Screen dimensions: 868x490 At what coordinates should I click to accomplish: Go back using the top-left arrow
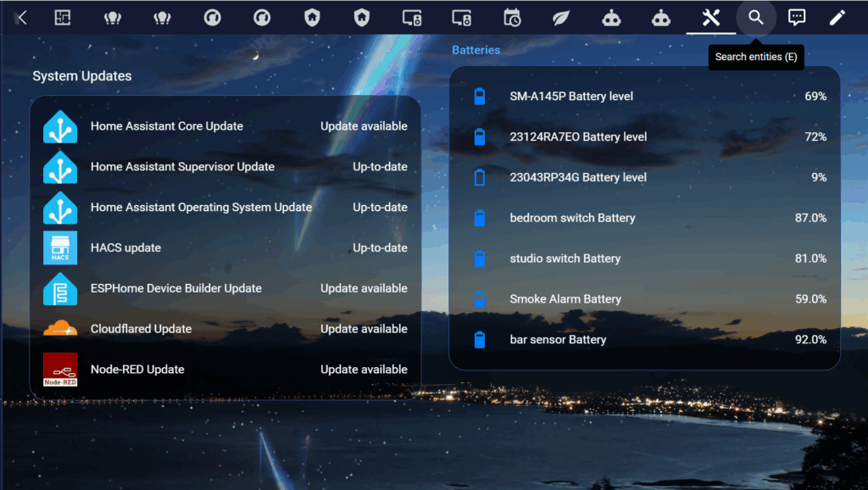tap(21, 18)
